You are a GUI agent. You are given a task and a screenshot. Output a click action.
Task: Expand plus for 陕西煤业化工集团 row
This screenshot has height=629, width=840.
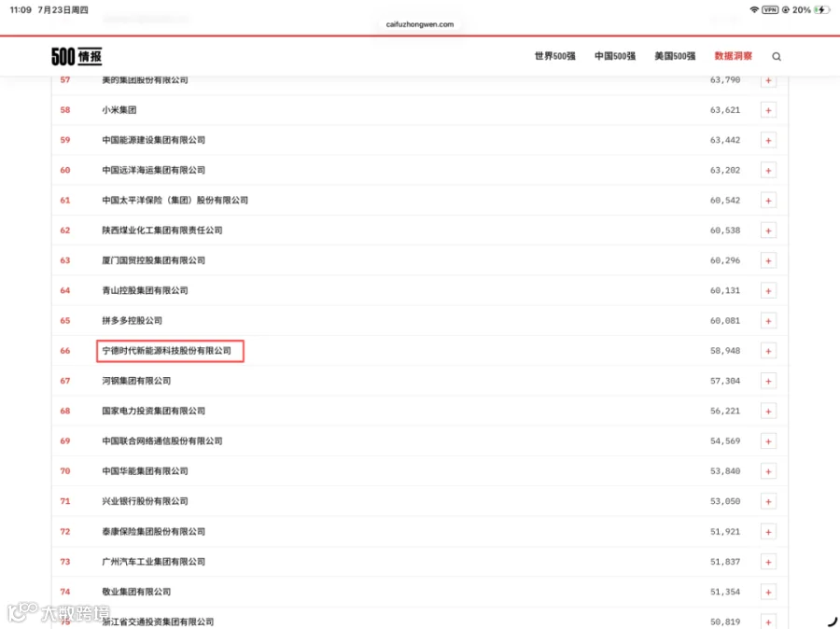pyautogui.click(x=768, y=231)
